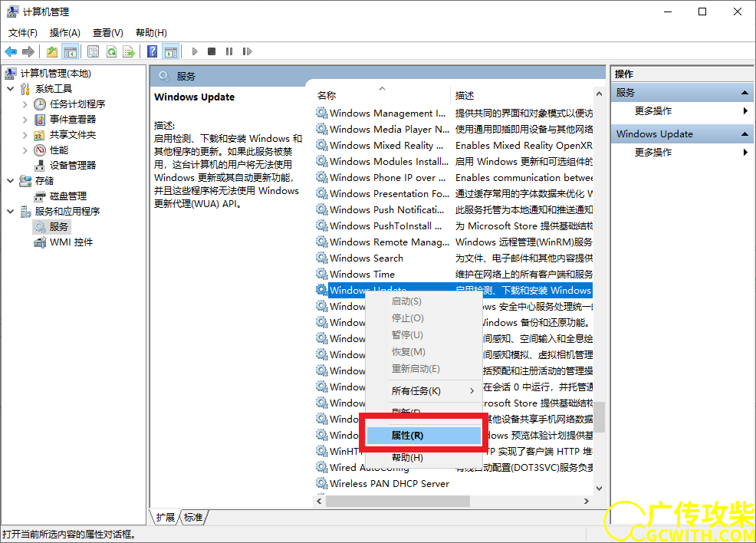Viewport: 756px width, 543px height.
Task: Click the Forward arrow toolbar icon
Action: point(28,51)
